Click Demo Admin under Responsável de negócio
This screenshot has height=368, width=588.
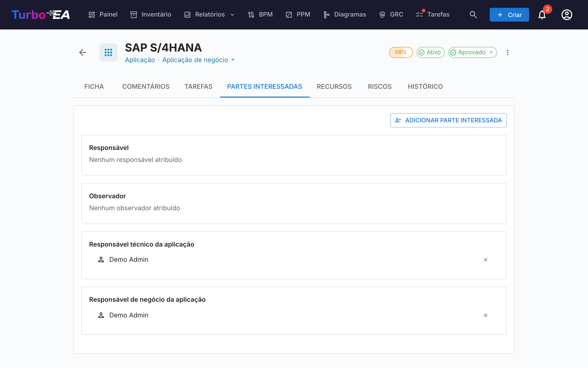pos(129,315)
